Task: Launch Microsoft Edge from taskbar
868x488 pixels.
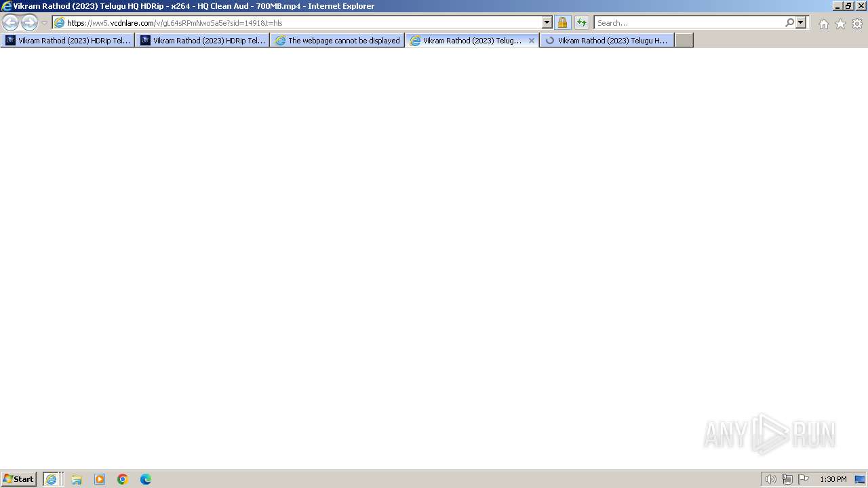Action: point(146,479)
